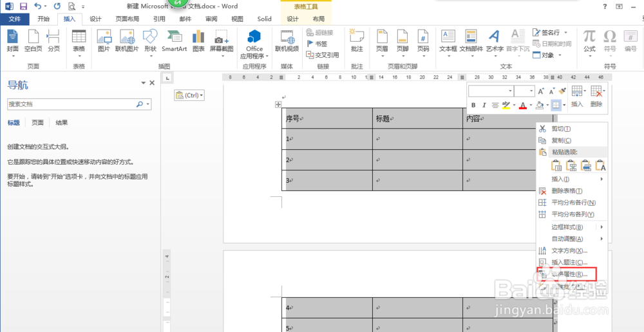
Task: Open Customize Quick Access Toolbar dropdown
Action: [83, 6]
